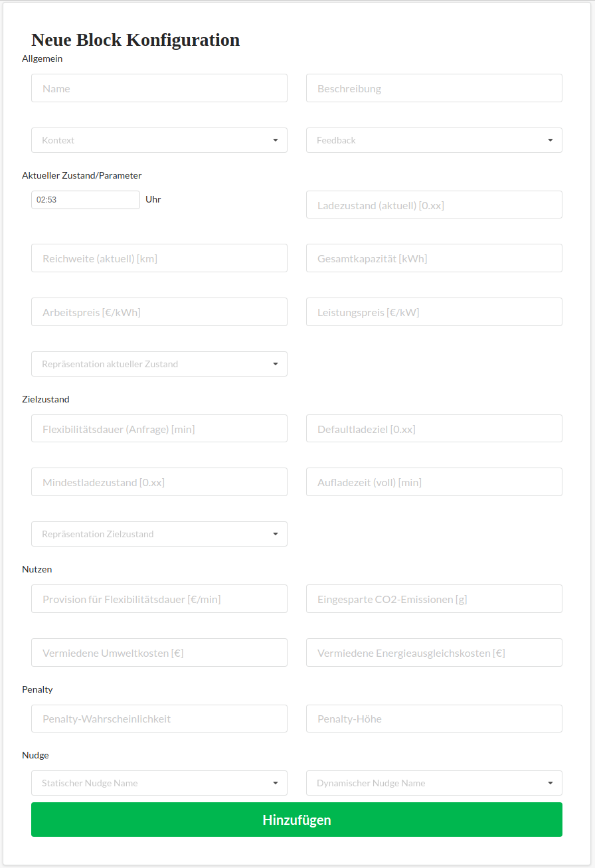Image resolution: width=595 pixels, height=868 pixels.
Task: Click into the Beschreibung field
Action: coord(434,88)
